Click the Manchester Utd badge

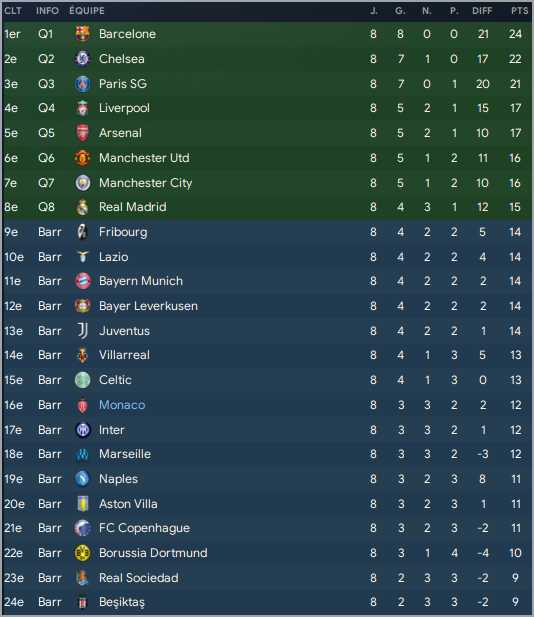pyautogui.click(x=82, y=158)
